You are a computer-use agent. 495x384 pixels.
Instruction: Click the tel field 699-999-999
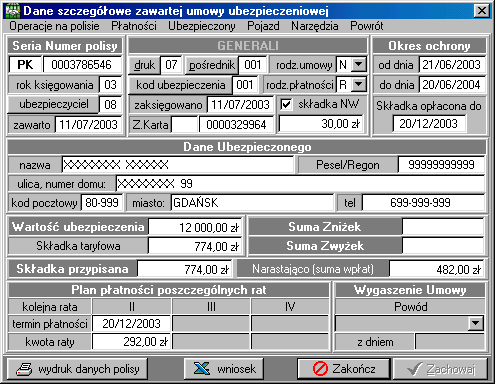[x=423, y=203]
